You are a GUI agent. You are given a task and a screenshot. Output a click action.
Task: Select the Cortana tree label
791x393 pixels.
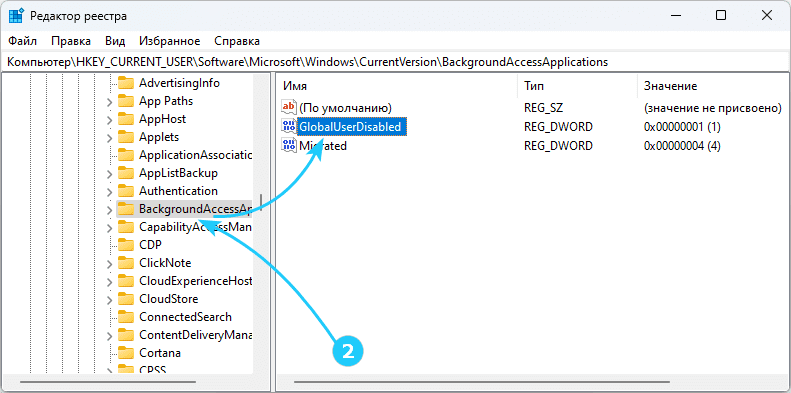tap(160, 353)
